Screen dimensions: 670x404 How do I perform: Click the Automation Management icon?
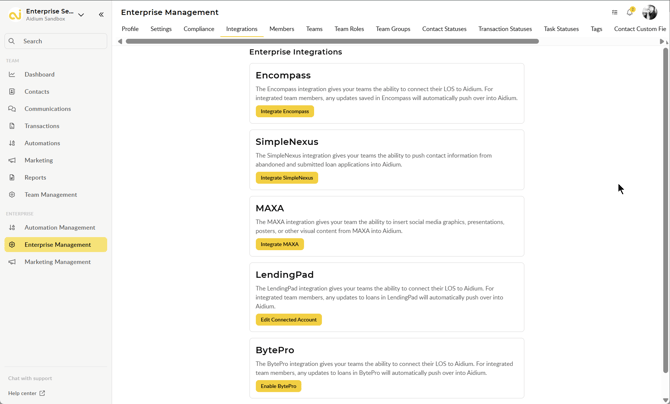pyautogui.click(x=12, y=227)
